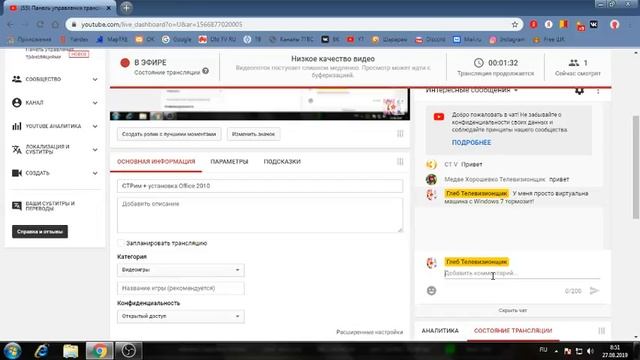Click Создать ролик с лучшими моментами
Screen dimensions: 640x360
pos(169,134)
